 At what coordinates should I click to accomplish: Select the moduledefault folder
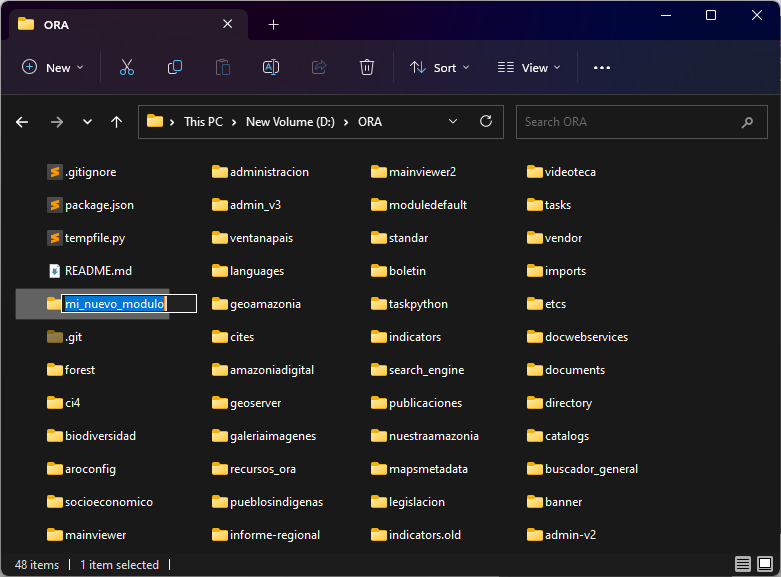click(x=419, y=205)
